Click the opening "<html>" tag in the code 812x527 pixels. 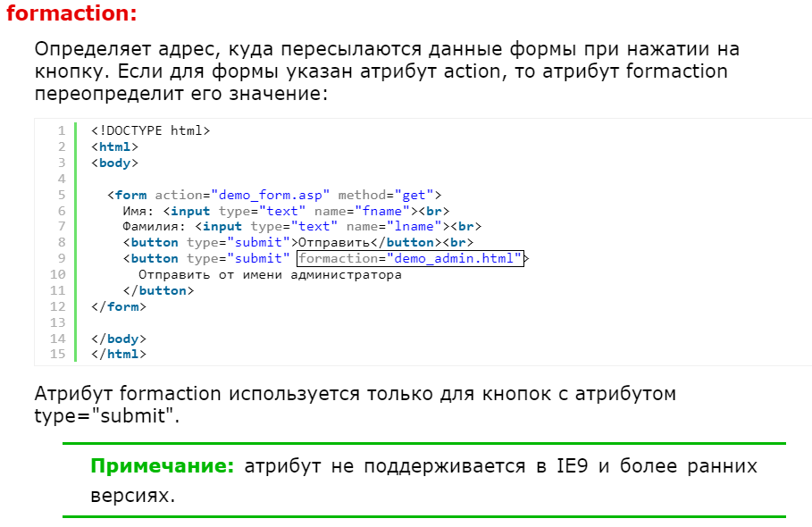click(115, 146)
